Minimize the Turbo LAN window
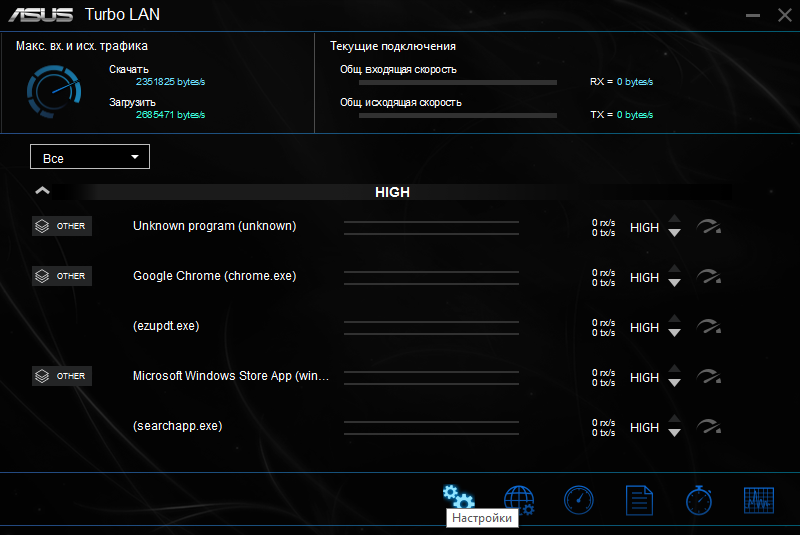This screenshot has width=800, height=535. point(753,15)
